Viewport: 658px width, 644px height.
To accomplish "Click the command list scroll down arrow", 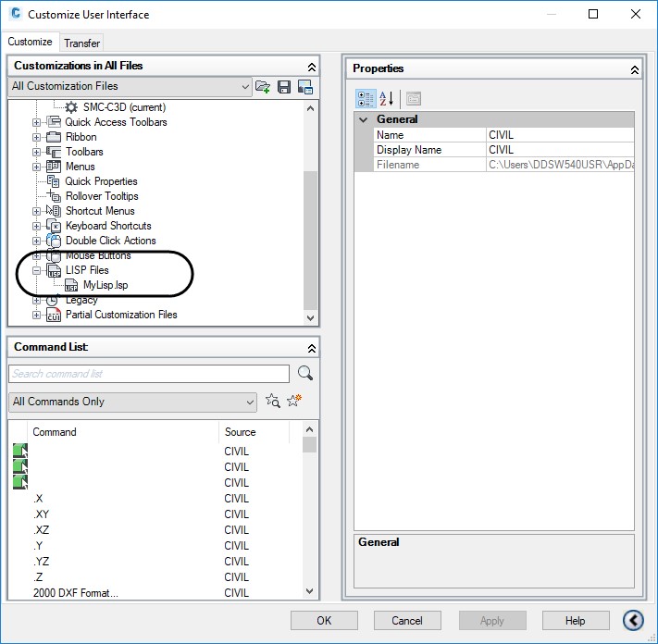I will [x=310, y=591].
